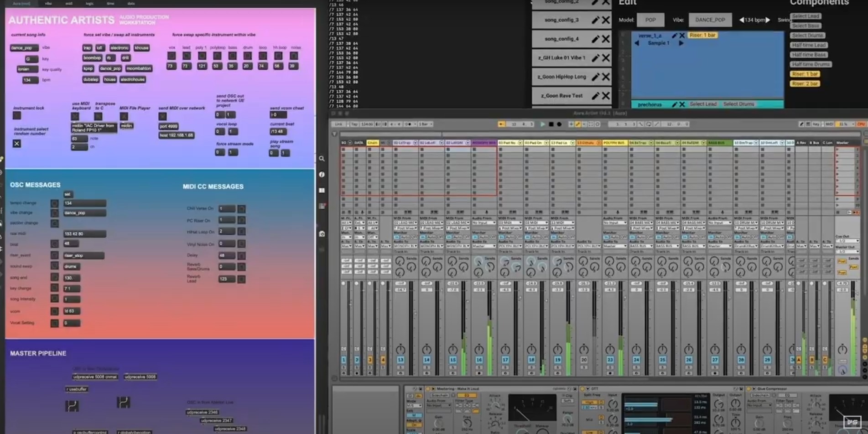Screen dimensions: 868x434
Task: Uncheck the instrument select random number box
Action: point(17,144)
